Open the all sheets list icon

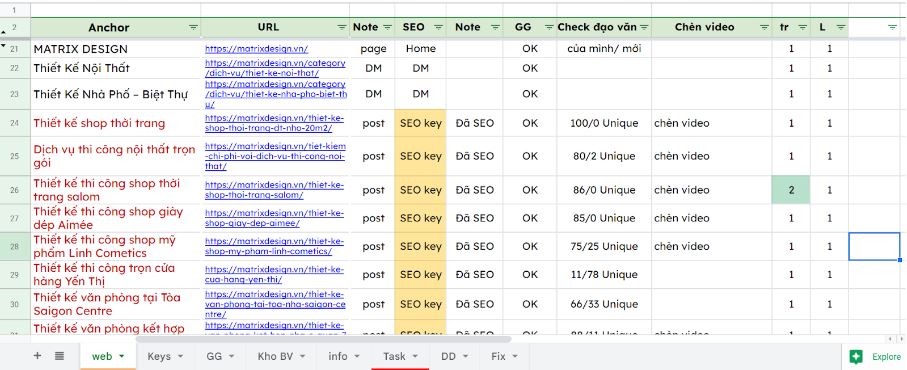point(60,356)
